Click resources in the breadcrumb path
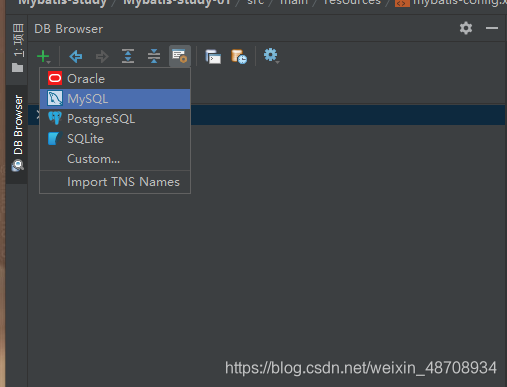Viewport: 507px width, 387px height. click(352, 2)
